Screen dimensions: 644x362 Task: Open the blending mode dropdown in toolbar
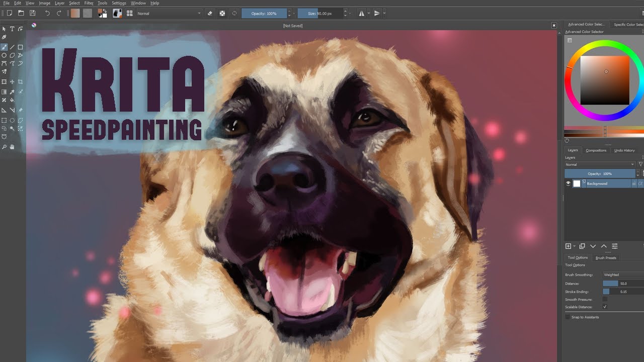[169, 14]
